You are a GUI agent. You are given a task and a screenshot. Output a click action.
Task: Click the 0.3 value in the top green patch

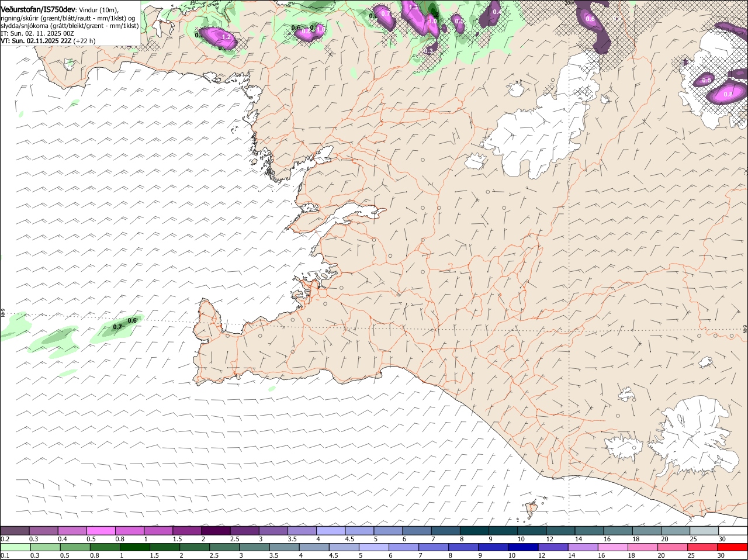(428, 51)
